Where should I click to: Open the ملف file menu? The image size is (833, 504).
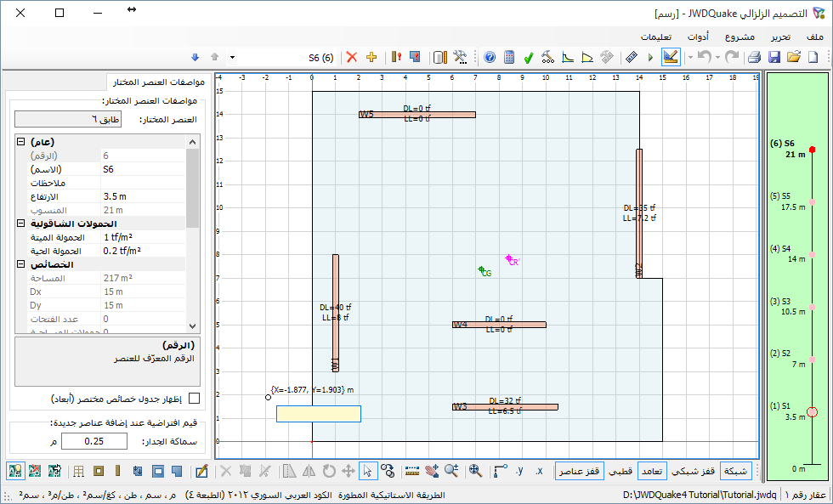pos(814,37)
